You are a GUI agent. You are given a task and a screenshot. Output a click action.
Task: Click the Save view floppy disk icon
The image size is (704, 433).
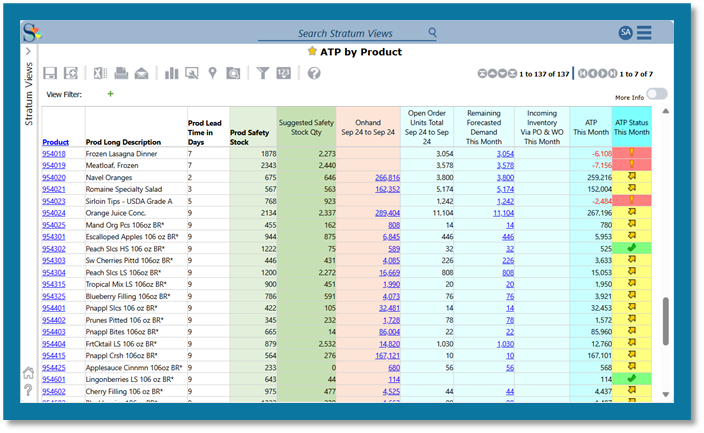click(50, 73)
